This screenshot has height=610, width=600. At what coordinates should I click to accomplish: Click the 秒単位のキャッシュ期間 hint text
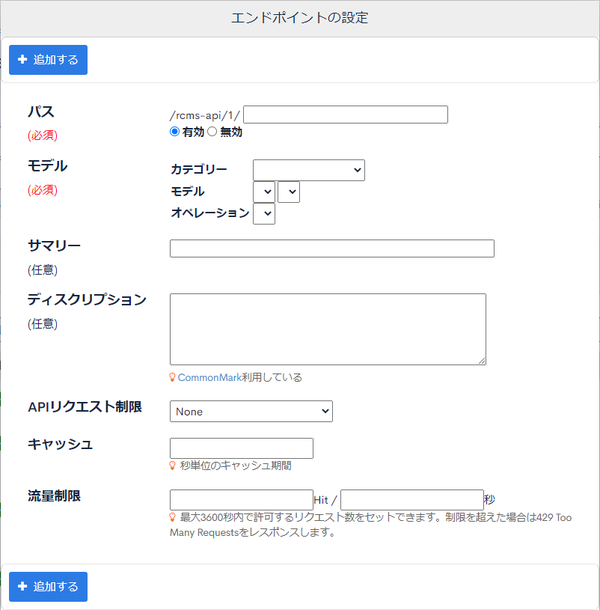tap(235, 465)
